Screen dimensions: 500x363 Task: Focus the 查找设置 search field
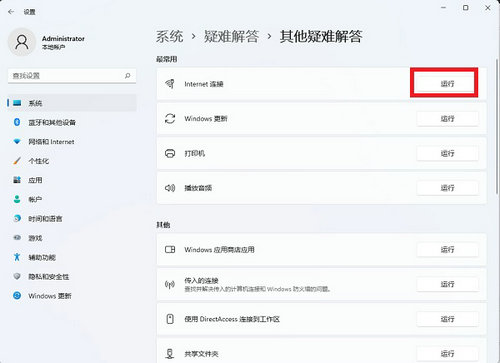point(72,76)
